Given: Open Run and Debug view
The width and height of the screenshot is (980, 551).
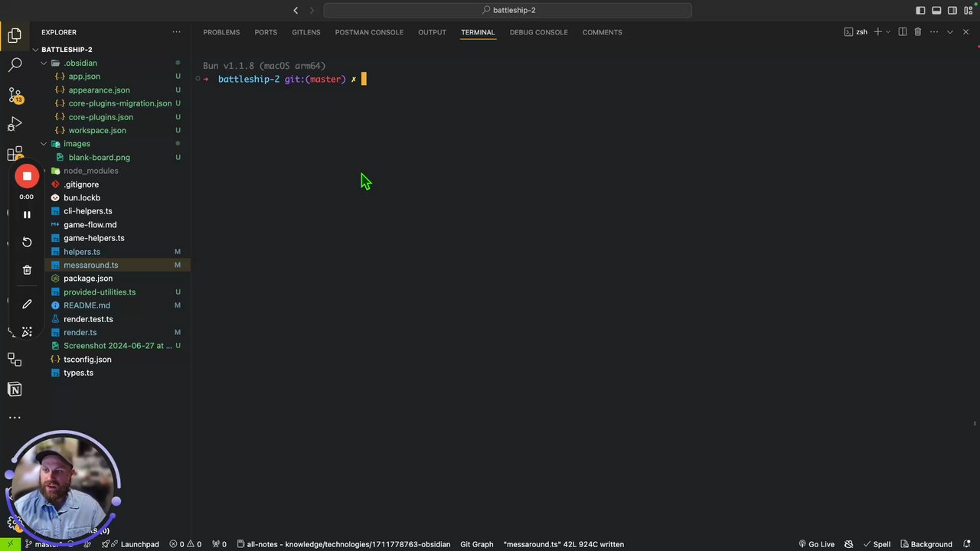Looking at the screenshot, I should click(x=15, y=125).
